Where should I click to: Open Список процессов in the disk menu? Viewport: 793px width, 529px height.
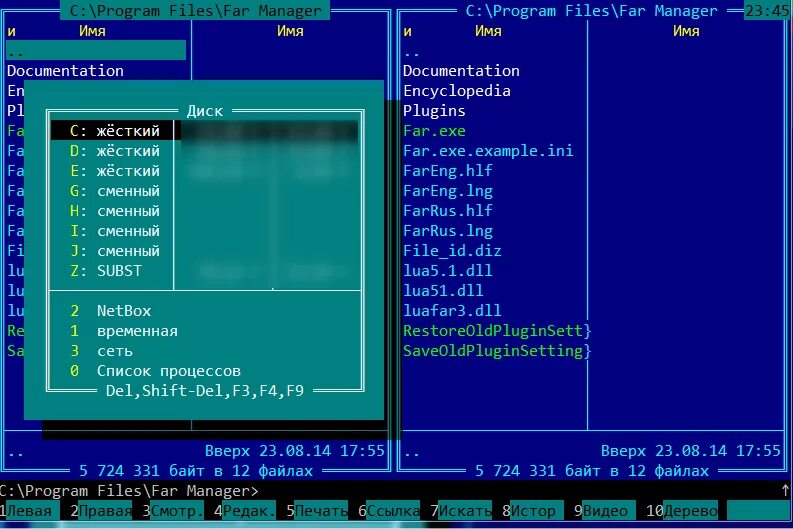pyautogui.click(x=205, y=371)
